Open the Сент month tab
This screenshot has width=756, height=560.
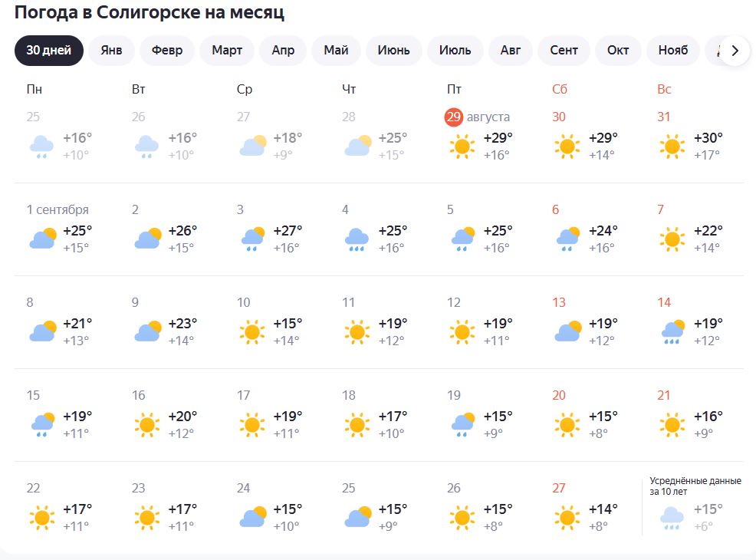pyautogui.click(x=564, y=51)
